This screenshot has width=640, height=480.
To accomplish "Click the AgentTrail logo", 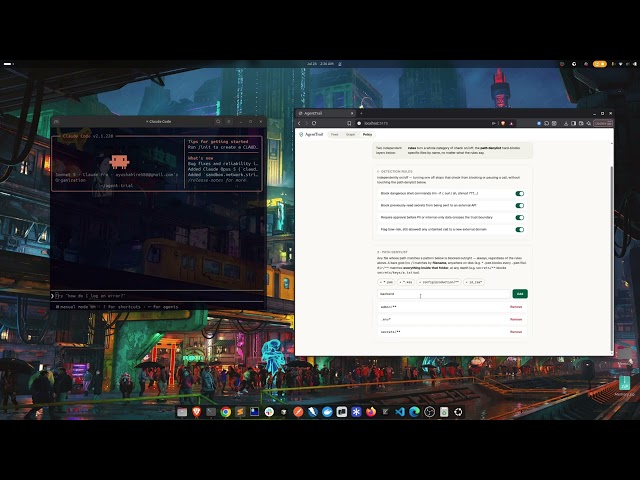I will [x=311, y=134].
